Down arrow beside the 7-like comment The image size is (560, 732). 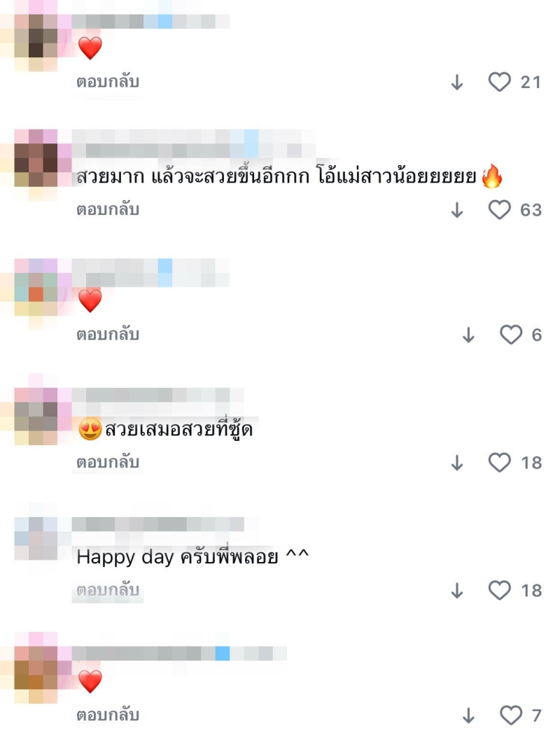coord(468,716)
